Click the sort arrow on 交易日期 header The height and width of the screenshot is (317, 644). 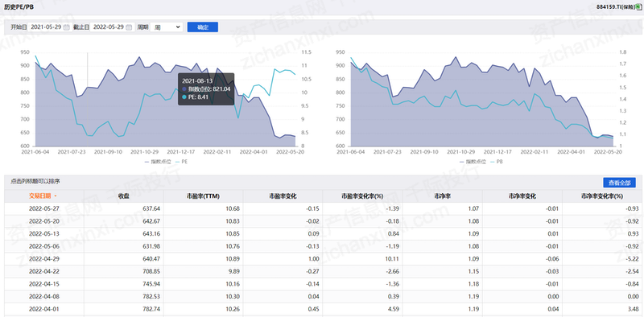[x=56, y=196]
